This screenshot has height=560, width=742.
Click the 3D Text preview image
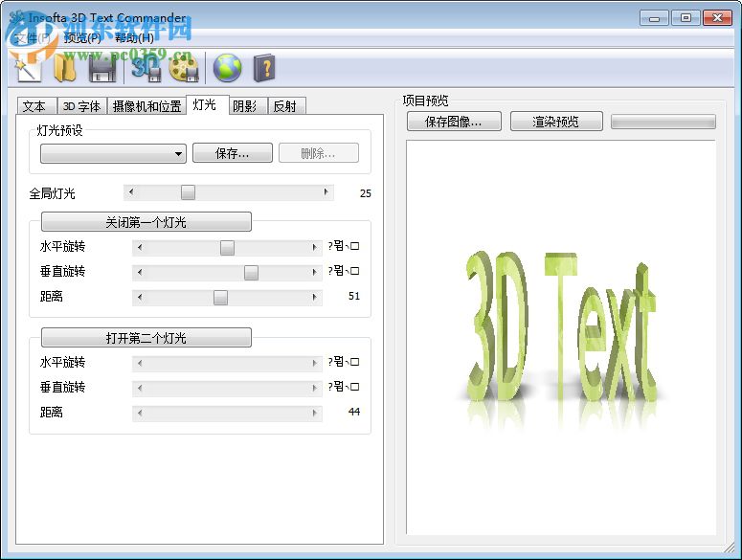pos(561,337)
